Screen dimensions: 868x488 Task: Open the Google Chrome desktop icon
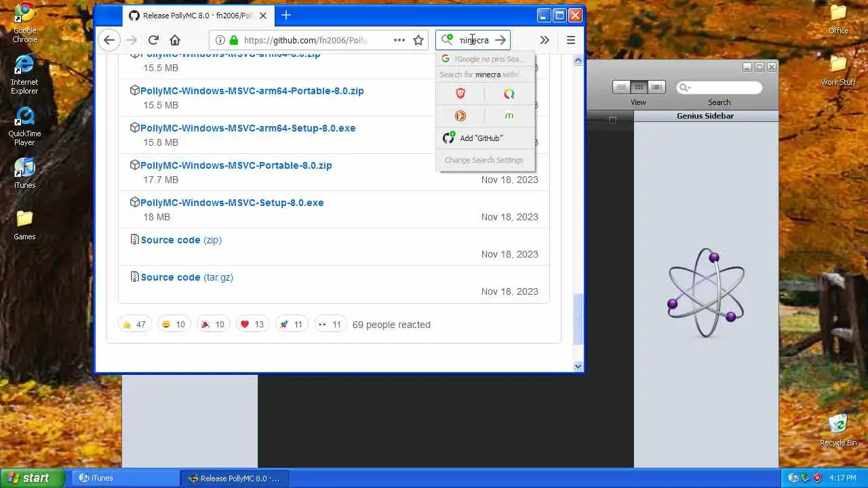24,22
